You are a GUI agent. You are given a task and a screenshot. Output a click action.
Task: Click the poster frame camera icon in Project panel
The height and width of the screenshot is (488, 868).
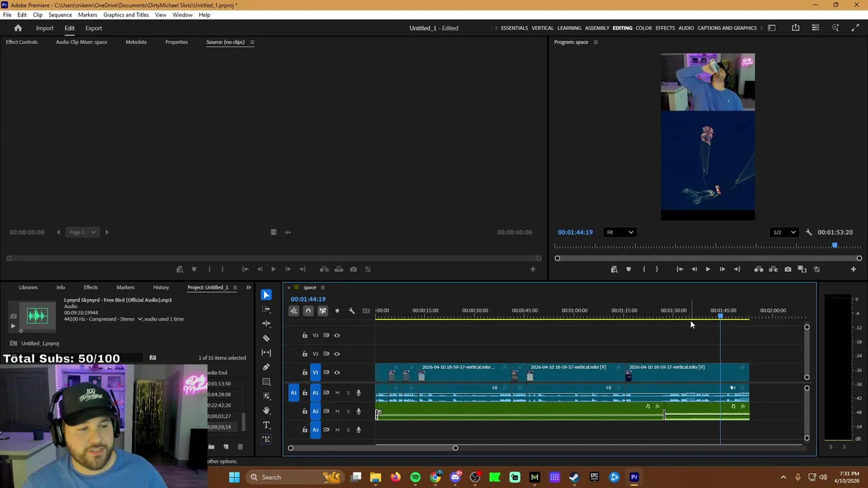[13, 316]
